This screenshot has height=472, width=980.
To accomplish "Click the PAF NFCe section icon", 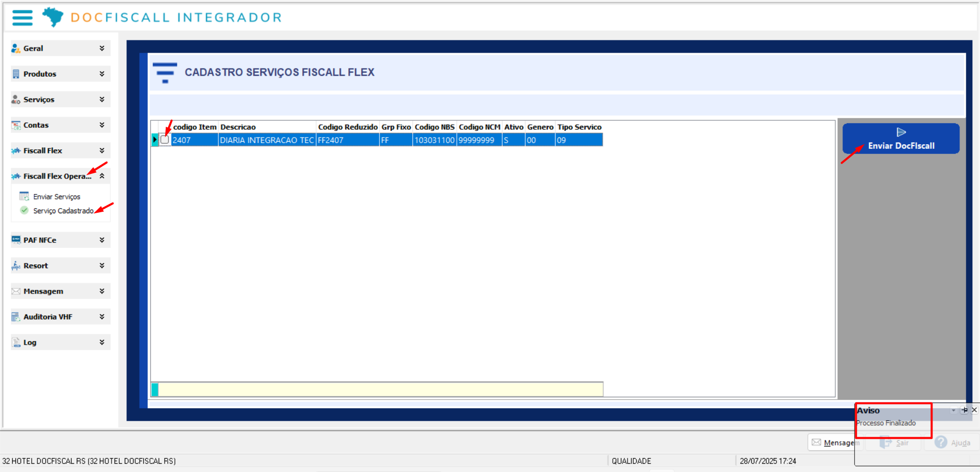I will (16, 240).
